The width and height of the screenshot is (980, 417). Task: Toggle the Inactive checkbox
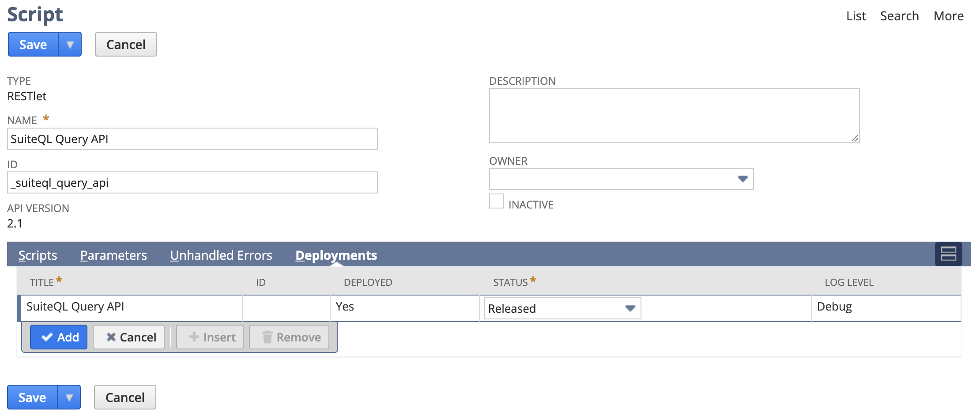(497, 201)
